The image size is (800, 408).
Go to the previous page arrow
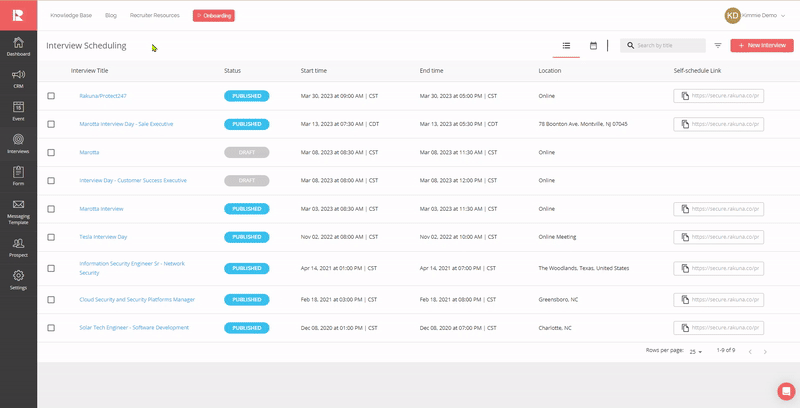coord(750,351)
